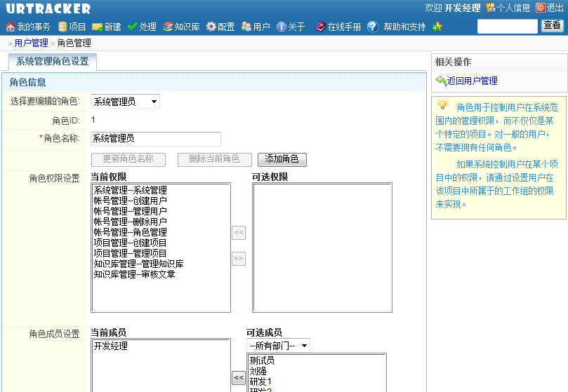Click the star icon after 帮助和支持
The width and height of the screenshot is (568, 392).
click(x=437, y=27)
